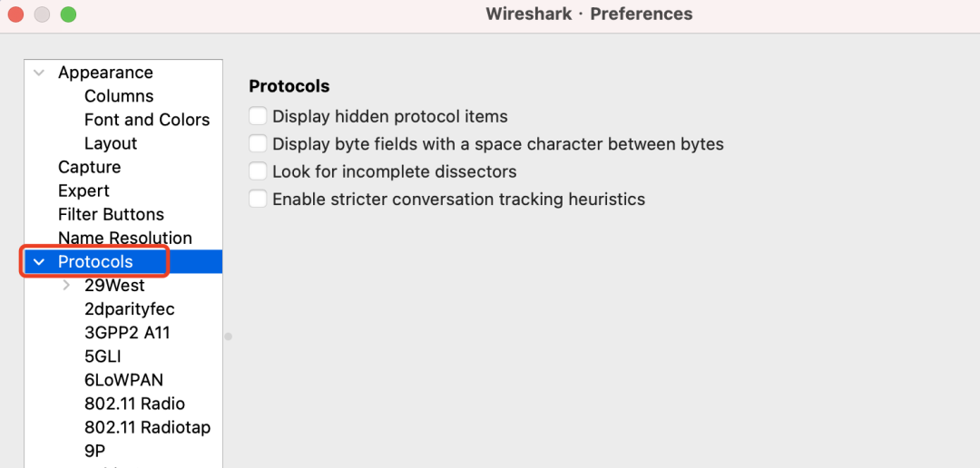Open the Columns preferences page
The image size is (980, 468).
click(x=119, y=96)
